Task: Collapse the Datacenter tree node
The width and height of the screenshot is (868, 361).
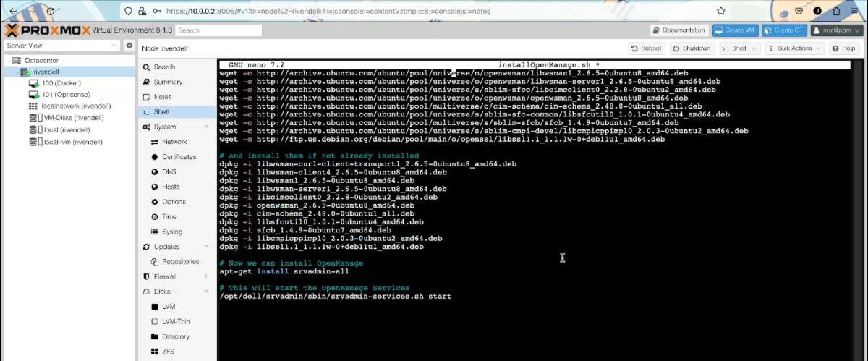Action: (x=7, y=60)
